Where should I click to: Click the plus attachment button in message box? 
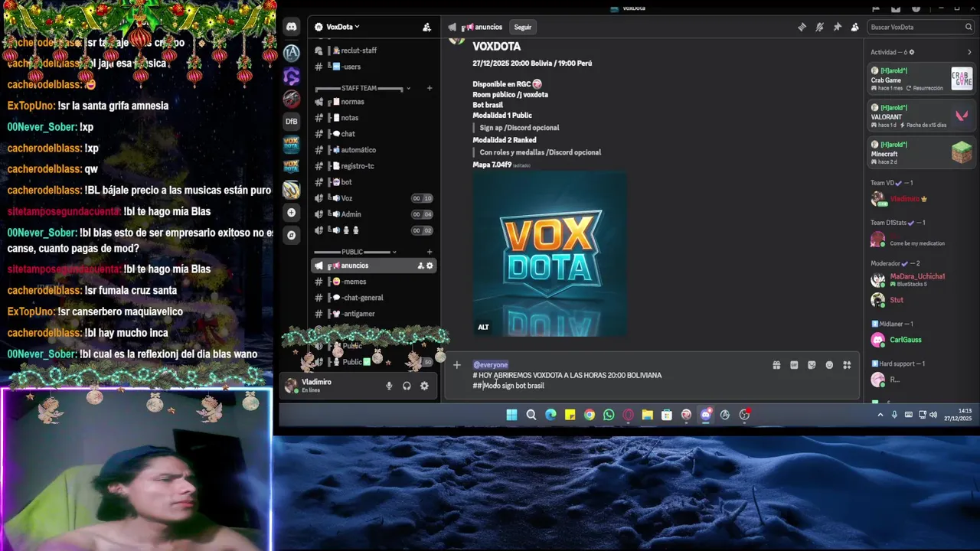[457, 365]
